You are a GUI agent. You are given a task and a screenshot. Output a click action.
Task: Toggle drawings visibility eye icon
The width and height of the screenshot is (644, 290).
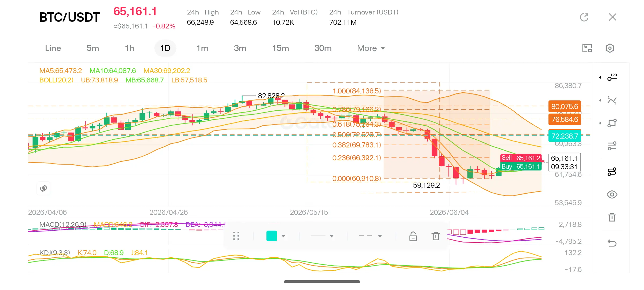(612, 194)
